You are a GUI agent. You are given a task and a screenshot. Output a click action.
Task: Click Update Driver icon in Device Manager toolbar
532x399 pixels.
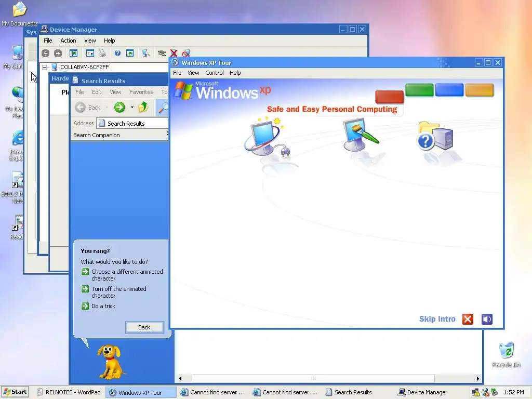click(162, 54)
